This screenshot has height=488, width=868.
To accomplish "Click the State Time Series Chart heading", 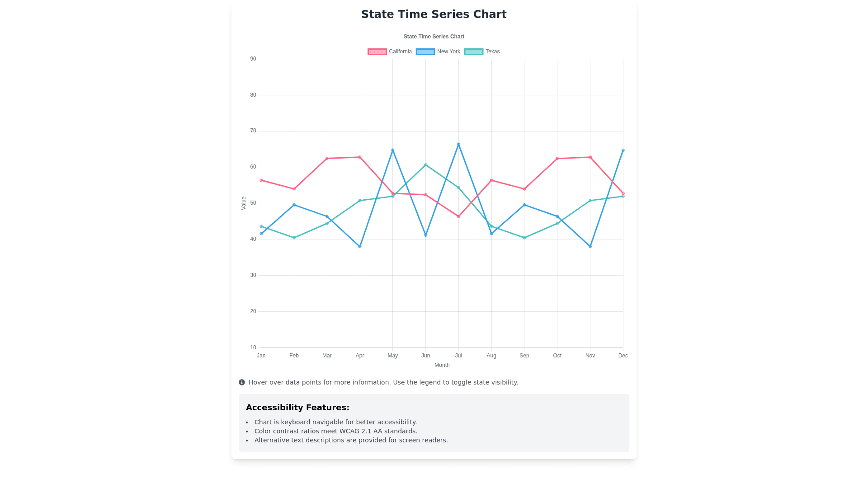I will tap(434, 14).
